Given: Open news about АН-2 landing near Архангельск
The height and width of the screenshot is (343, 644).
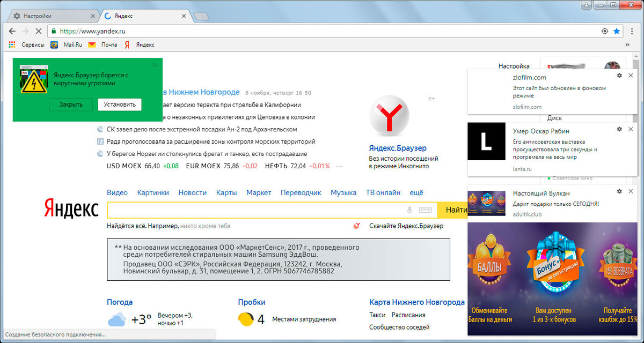Looking at the screenshot, I should click(202, 129).
